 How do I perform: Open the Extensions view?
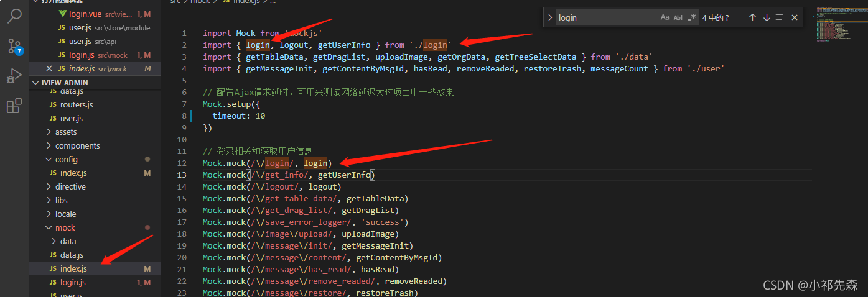pos(14,106)
